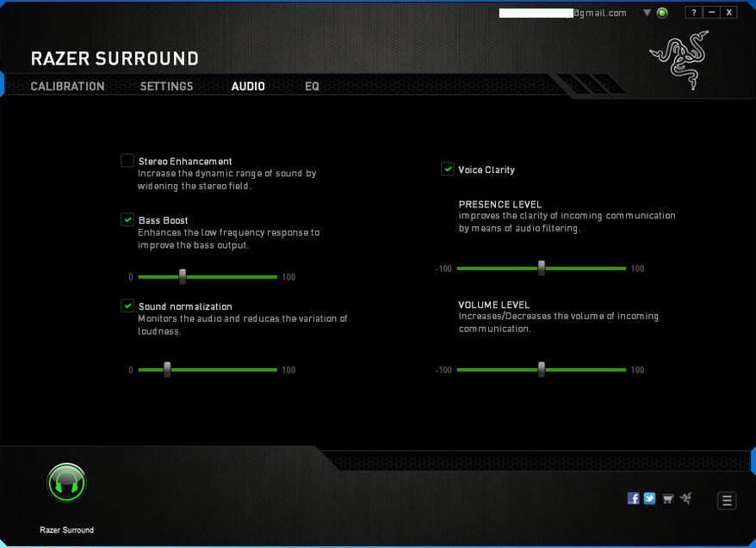
Task: Close the Razer Surround window
Action: (x=729, y=13)
